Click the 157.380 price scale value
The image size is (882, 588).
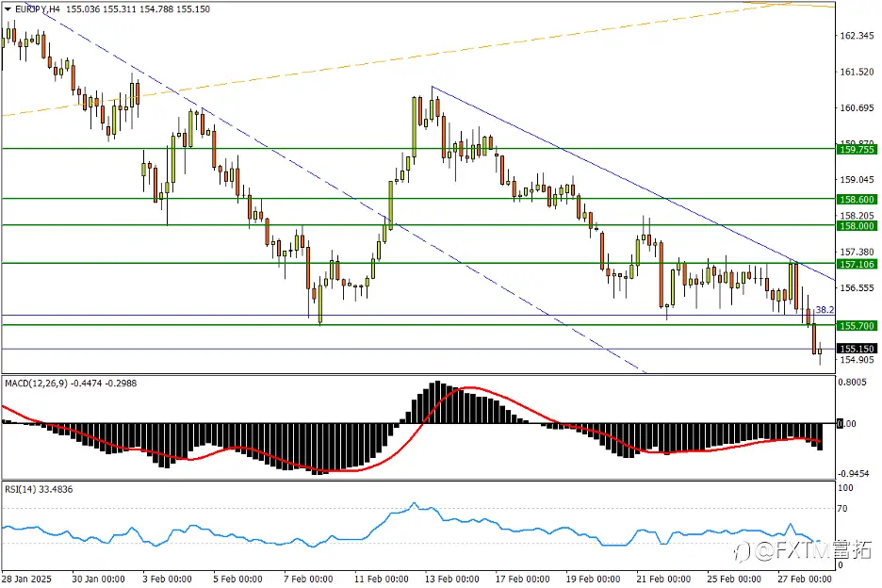pyautogui.click(x=857, y=252)
